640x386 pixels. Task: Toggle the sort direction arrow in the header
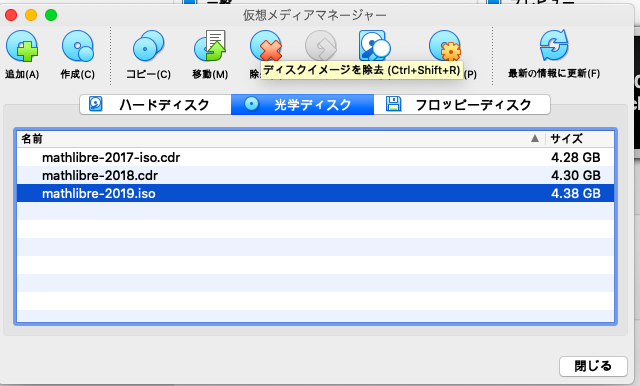(535, 139)
